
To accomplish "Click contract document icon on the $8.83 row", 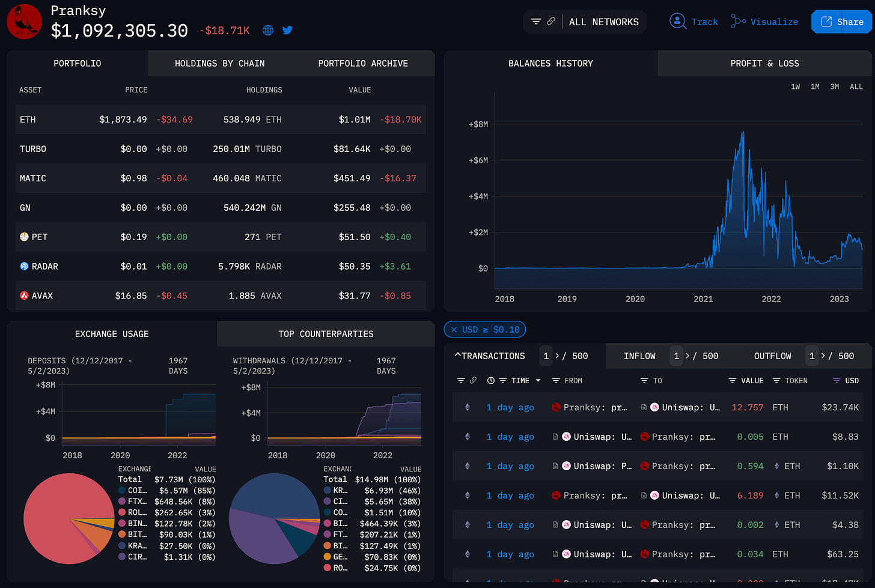I will 555,437.
